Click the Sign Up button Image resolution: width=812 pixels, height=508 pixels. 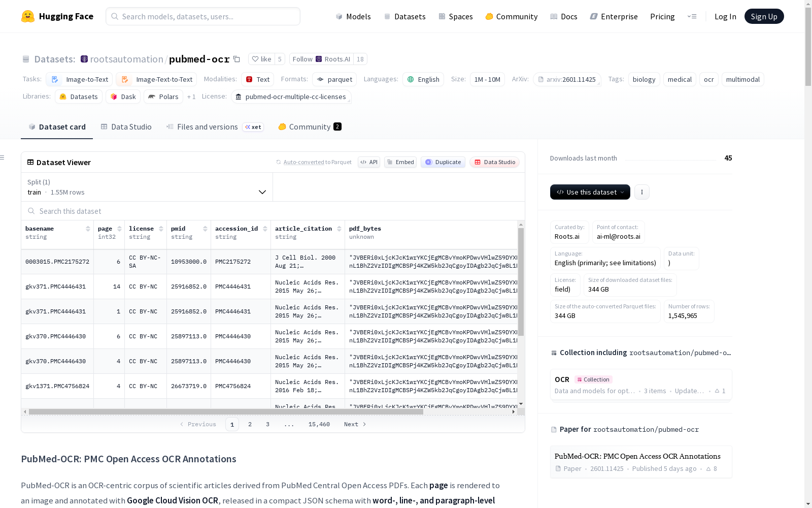point(764,16)
